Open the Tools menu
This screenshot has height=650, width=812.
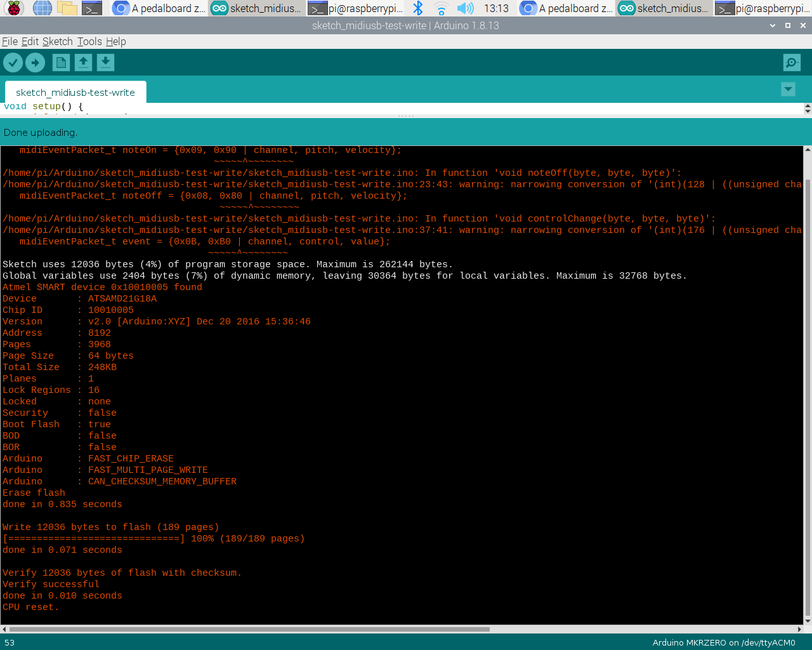[89, 41]
